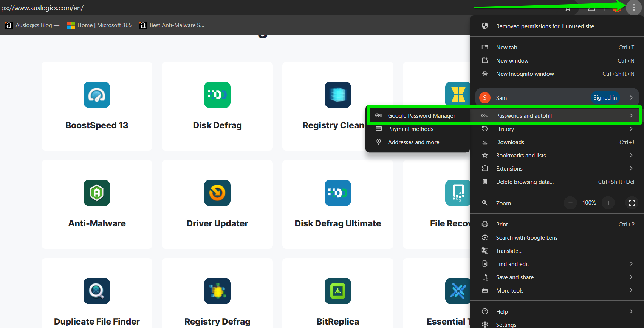Expand the Sam profile chevron
644x328 pixels.
pos(631,98)
